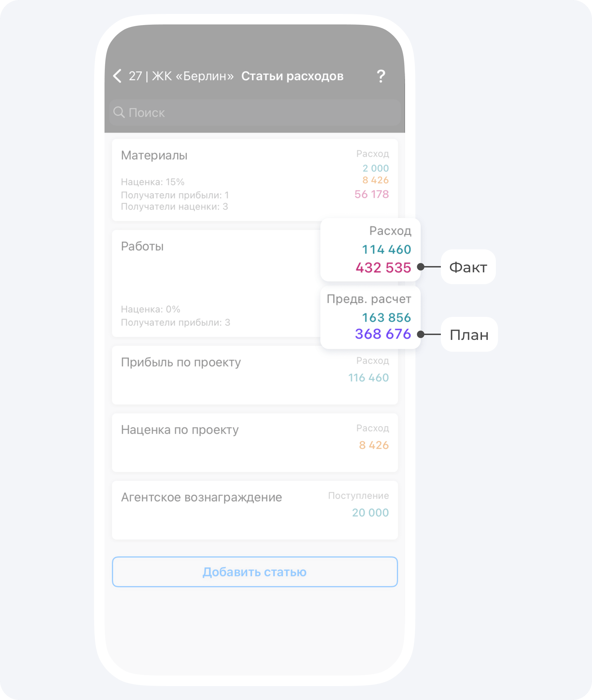592x700 pixels.
Task: Click the search magnifier icon
Action: [119, 112]
